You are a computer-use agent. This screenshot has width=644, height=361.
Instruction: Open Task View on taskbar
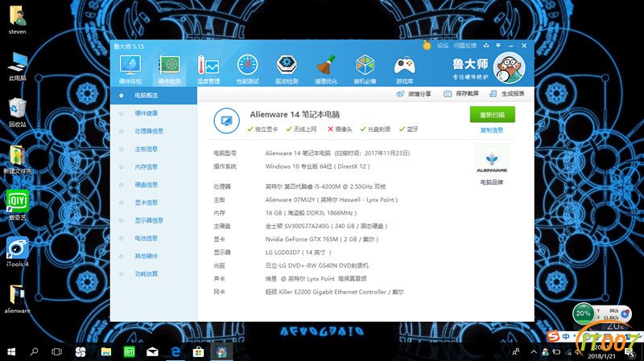coord(56,351)
